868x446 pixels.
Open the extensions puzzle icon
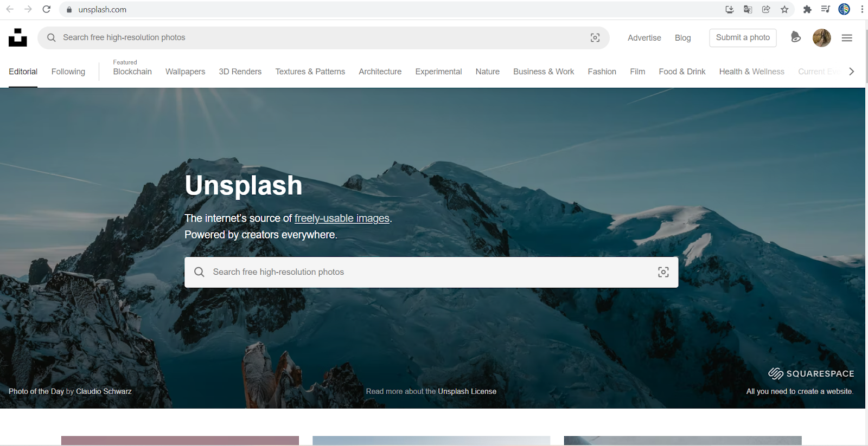(807, 9)
